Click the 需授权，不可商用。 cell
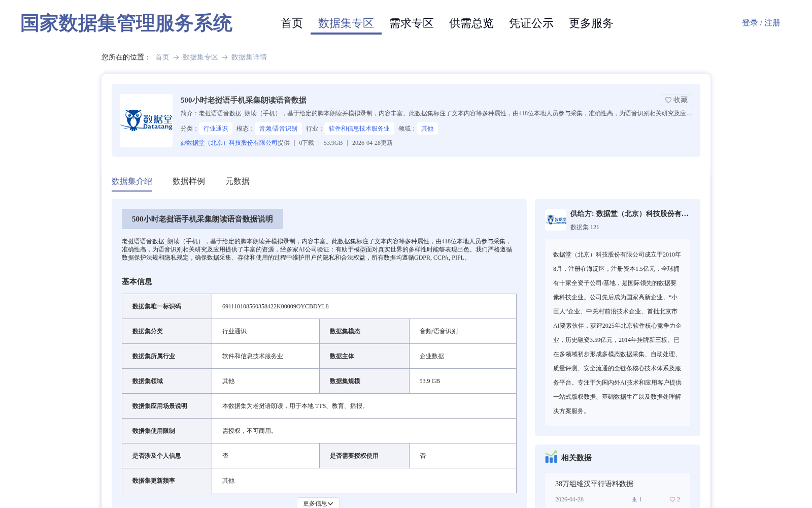This screenshot has width=812, height=508. click(x=364, y=431)
